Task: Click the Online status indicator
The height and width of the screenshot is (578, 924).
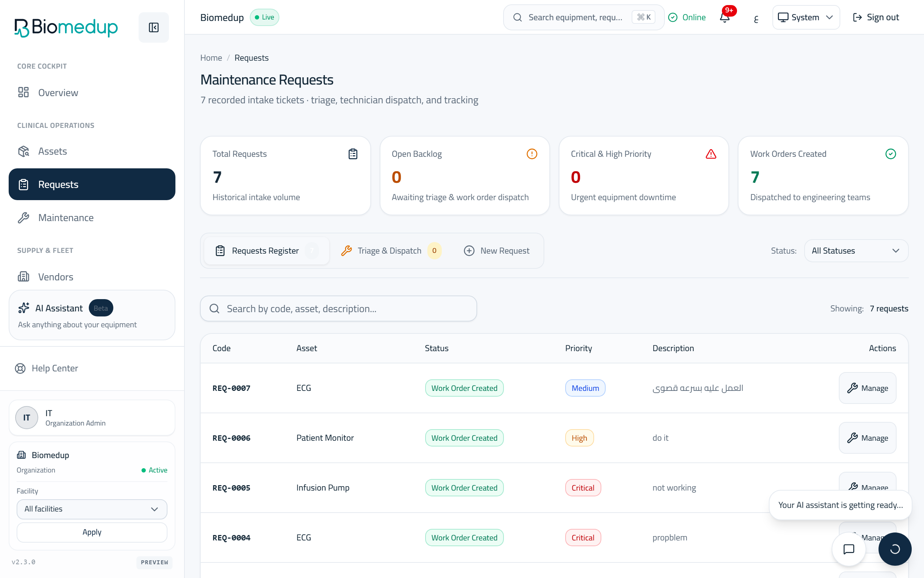Action: 687,17
